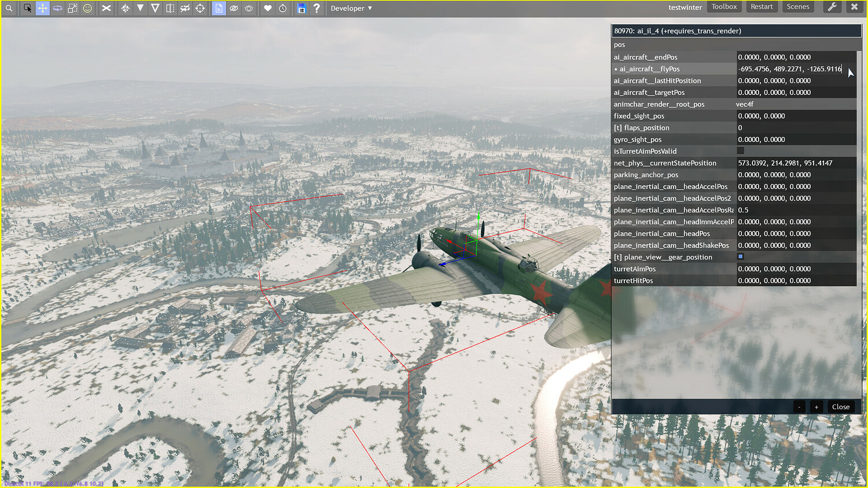Select the Move gizmo tool in the toolbar
868x488 pixels.
pos(42,8)
